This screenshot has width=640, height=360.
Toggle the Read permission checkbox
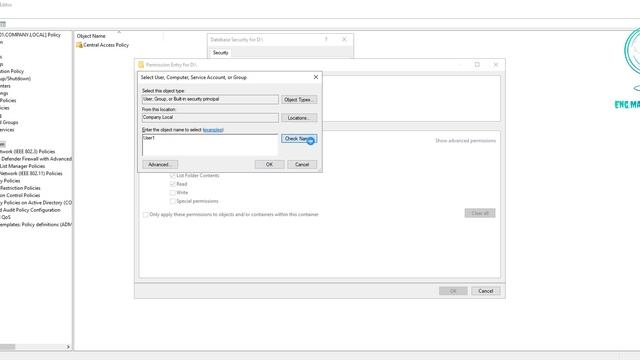[x=173, y=184]
